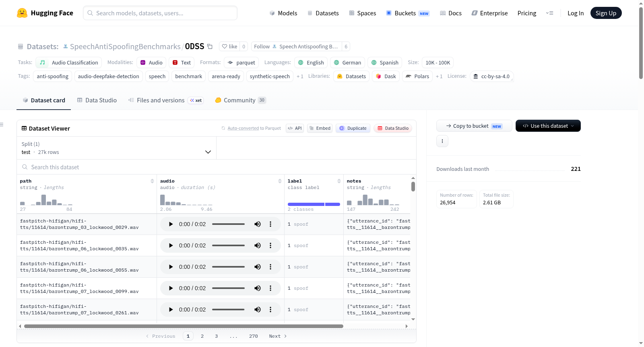Open the Spaces navigation item
This screenshot has width=644, height=347.
pos(363,13)
